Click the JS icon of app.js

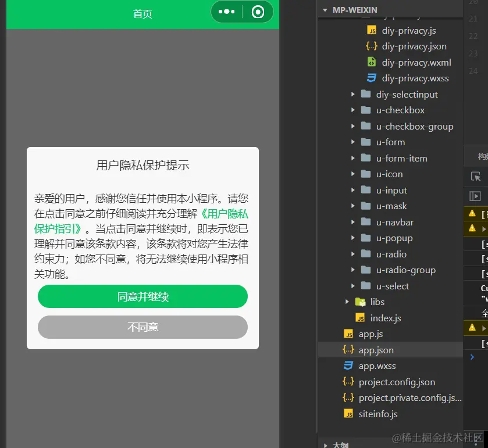click(x=348, y=334)
